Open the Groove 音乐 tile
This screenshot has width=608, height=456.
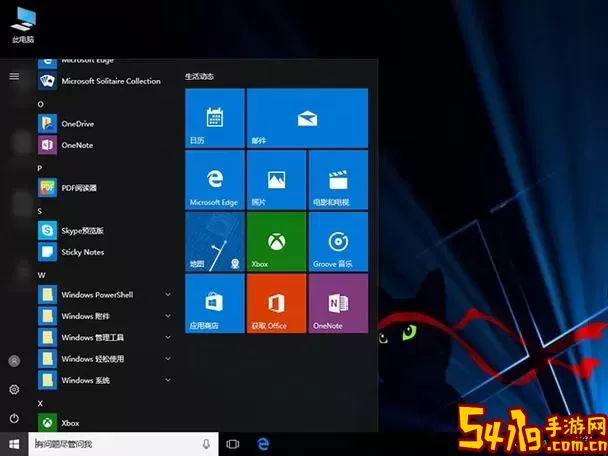[x=338, y=242]
